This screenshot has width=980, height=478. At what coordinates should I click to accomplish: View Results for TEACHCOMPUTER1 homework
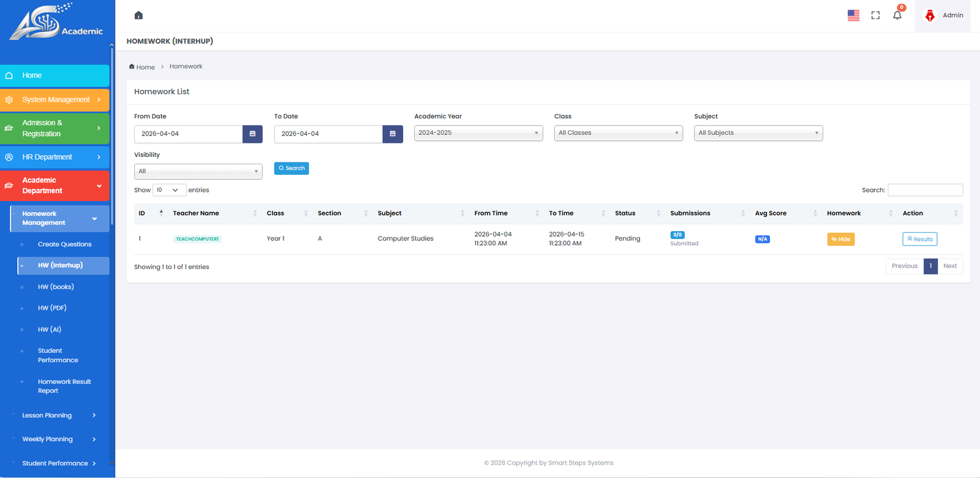point(919,239)
